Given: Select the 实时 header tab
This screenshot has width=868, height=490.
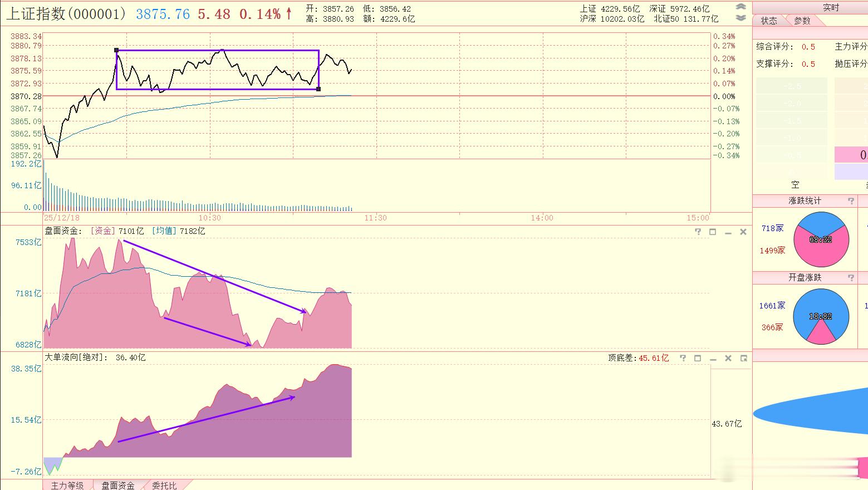Looking at the screenshot, I should point(831,7).
